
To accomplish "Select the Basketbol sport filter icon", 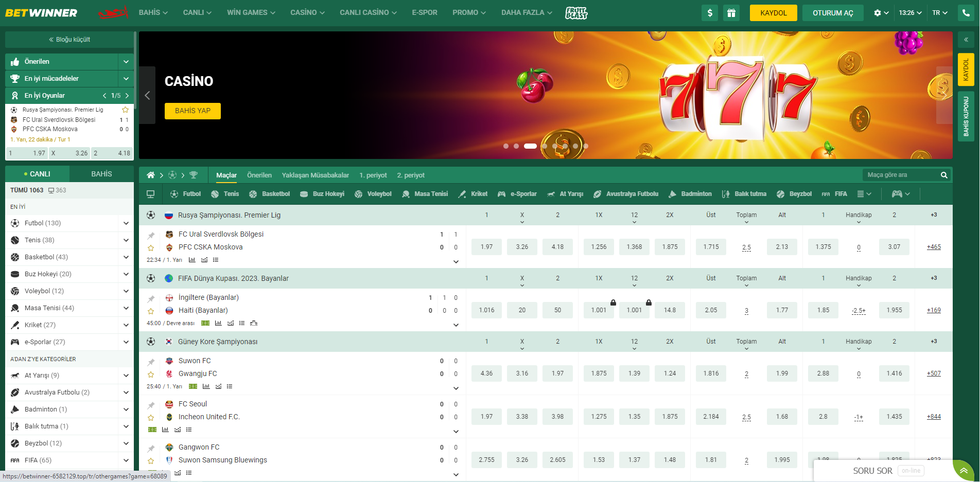I will click(x=253, y=194).
